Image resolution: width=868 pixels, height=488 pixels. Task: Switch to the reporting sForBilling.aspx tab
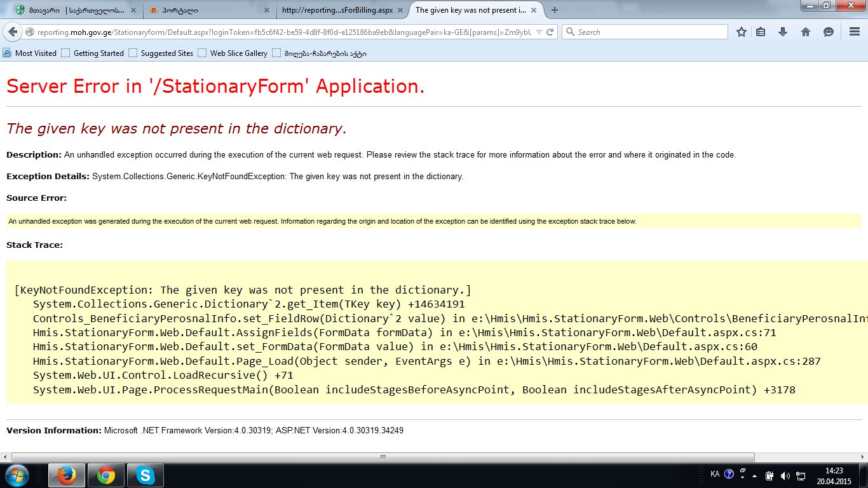[x=337, y=10]
